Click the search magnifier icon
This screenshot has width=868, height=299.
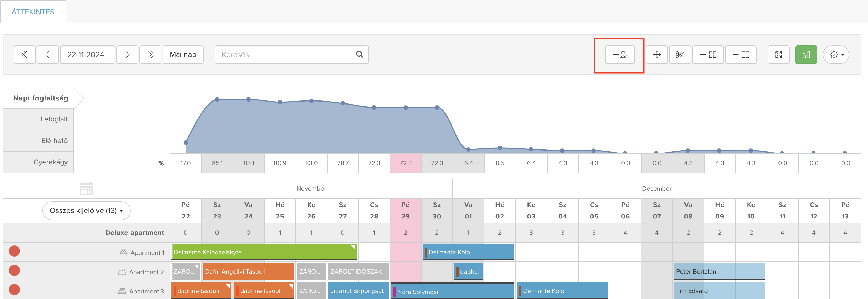tap(360, 55)
